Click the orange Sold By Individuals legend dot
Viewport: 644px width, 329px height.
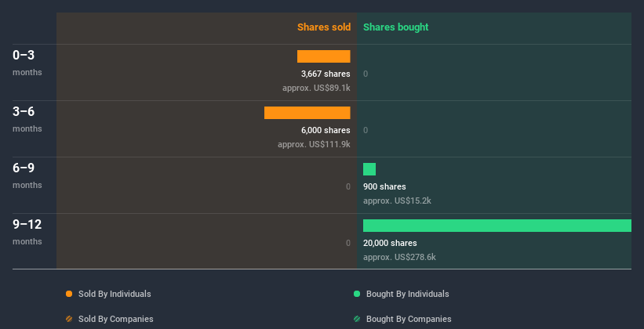[x=69, y=294]
